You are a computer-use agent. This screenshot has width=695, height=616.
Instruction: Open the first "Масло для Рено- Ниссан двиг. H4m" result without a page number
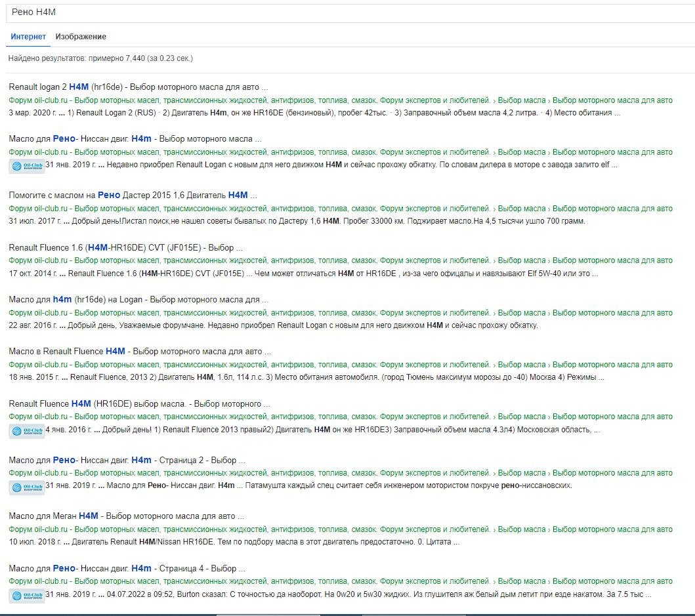coord(135,138)
